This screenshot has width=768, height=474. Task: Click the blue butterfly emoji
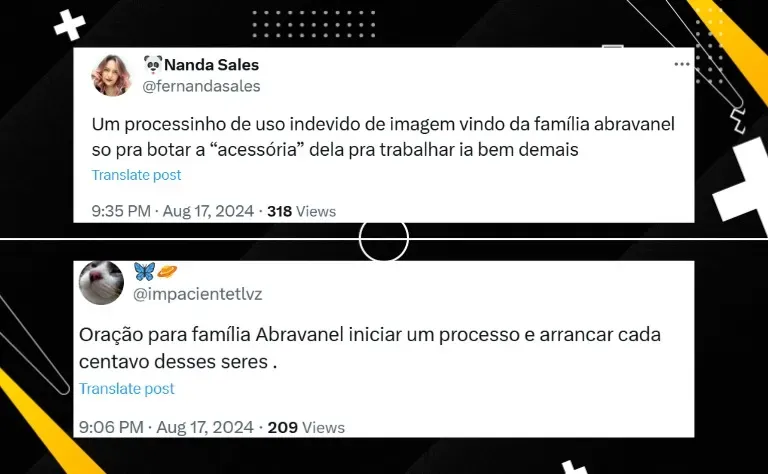tap(144, 271)
